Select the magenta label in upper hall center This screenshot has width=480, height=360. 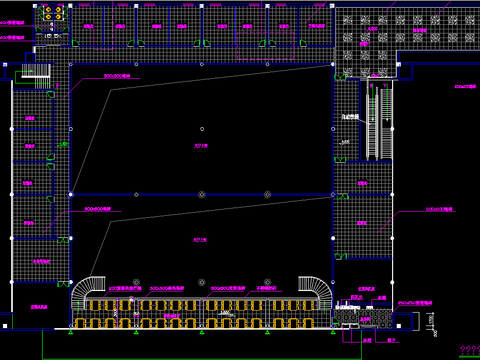click(x=201, y=146)
